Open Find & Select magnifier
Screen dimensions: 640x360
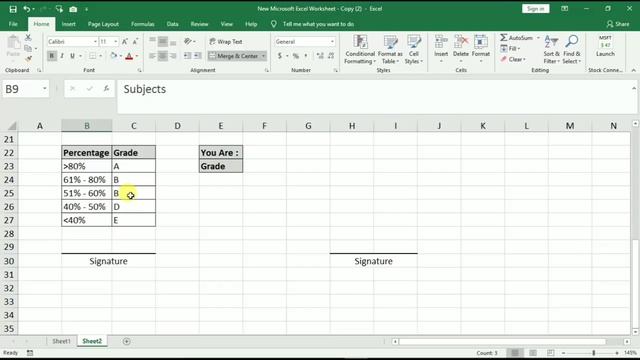[x=571, y=49]
